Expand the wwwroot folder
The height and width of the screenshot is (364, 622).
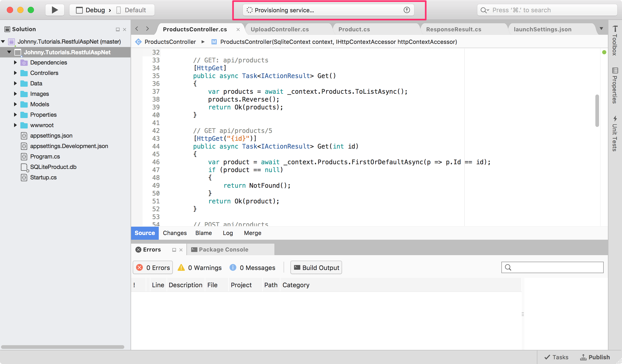[15, 125]
